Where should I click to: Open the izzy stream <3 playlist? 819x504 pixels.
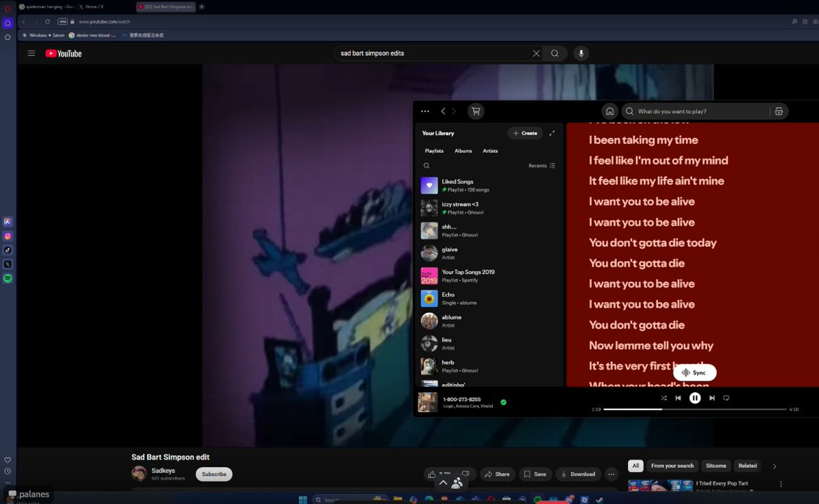[489, 208]
